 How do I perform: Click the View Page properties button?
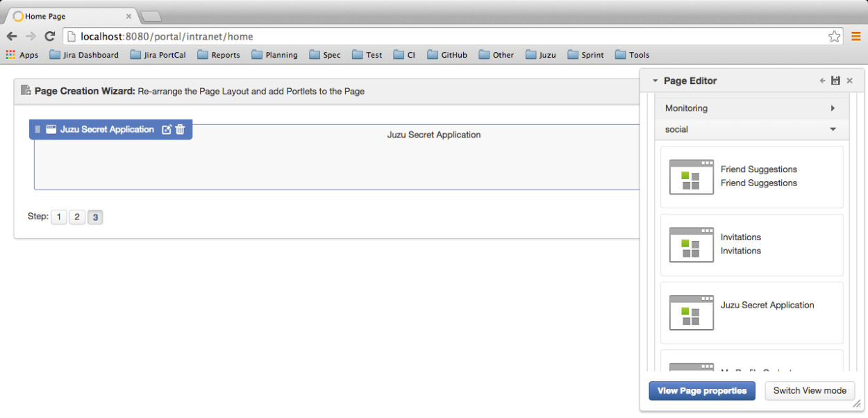point(701,391)
